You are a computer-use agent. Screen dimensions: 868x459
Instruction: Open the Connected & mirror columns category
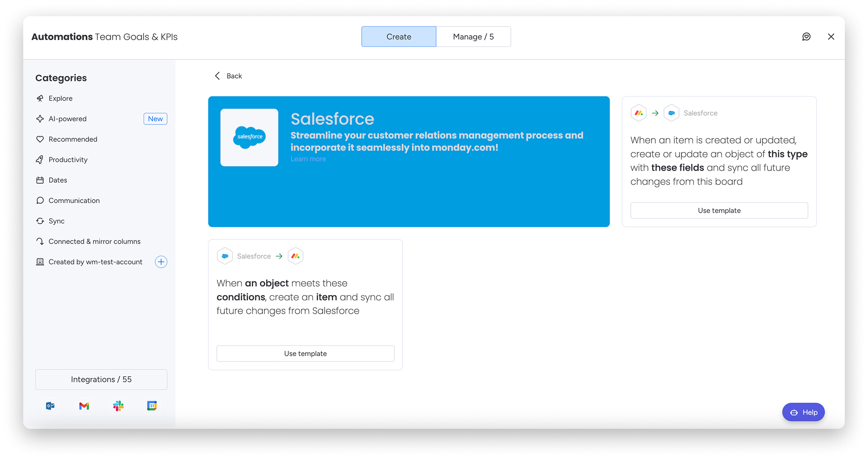tap(94, 241)
